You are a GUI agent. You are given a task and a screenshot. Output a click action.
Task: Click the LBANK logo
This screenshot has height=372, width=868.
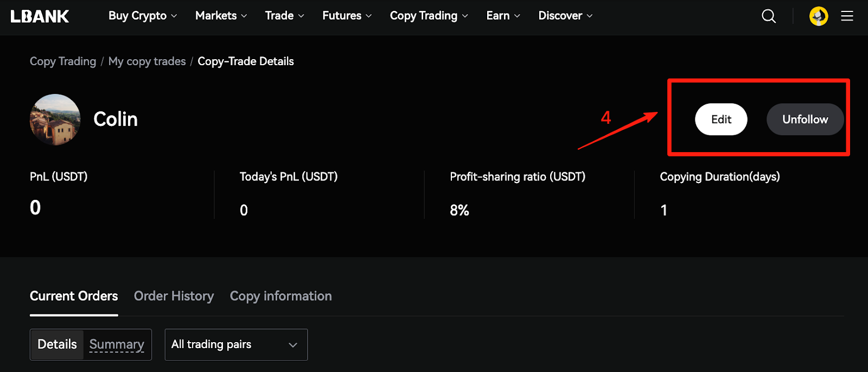40,16
